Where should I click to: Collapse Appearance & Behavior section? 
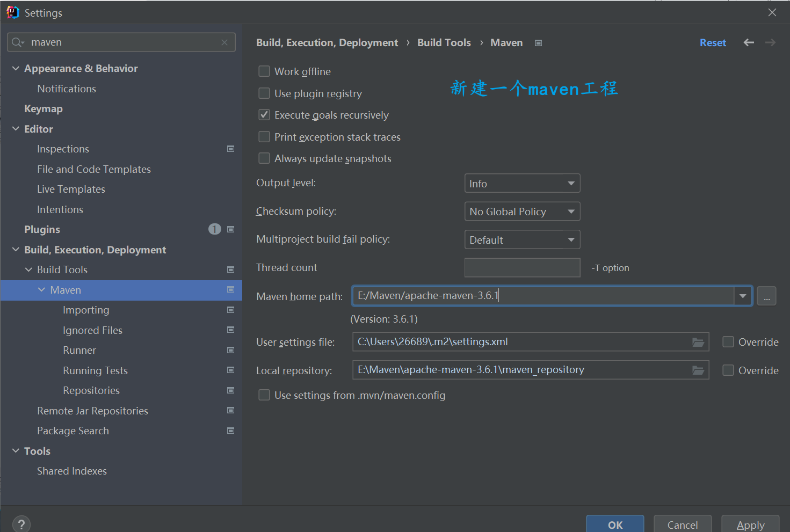[x=16, y=68]
